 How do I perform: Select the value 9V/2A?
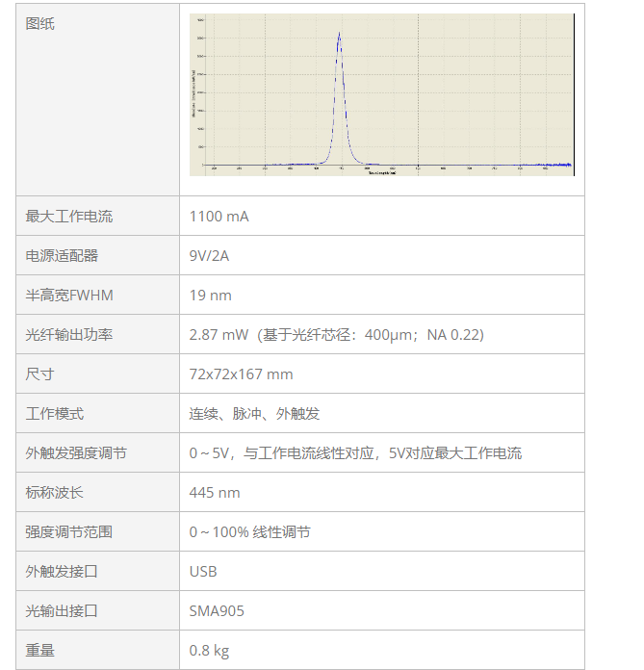coord(209,255)
